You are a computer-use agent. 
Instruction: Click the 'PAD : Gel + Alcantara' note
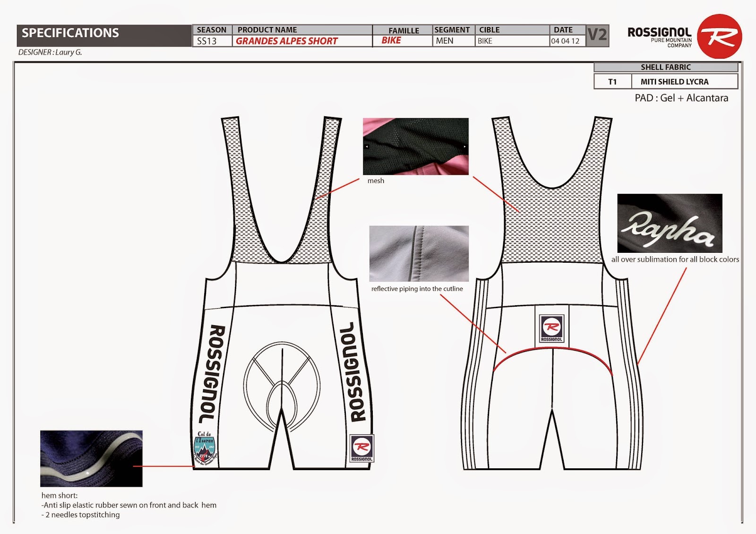tap(681, 98)
